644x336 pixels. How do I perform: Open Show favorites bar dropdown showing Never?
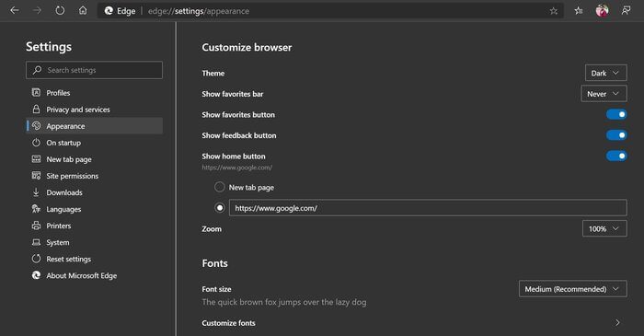[604, 94]
